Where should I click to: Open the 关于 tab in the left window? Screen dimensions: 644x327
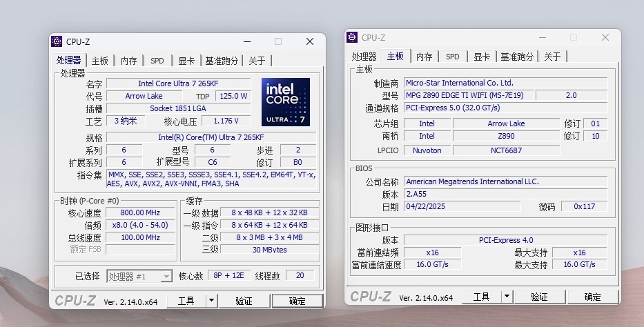(257, 61)
